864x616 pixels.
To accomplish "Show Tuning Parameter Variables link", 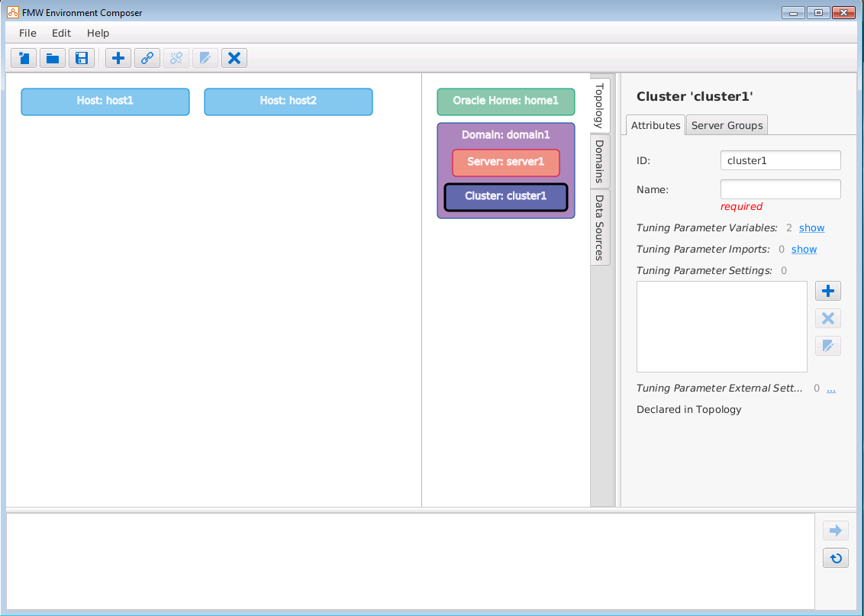I will (811, 227).
